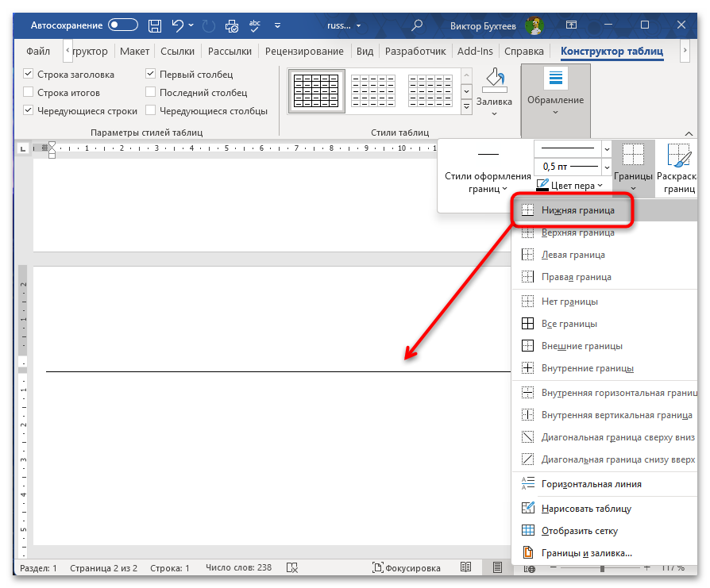Screen dimensions: 710x588
Task: Switch to web layout view icon
Action: pos(530,568)
